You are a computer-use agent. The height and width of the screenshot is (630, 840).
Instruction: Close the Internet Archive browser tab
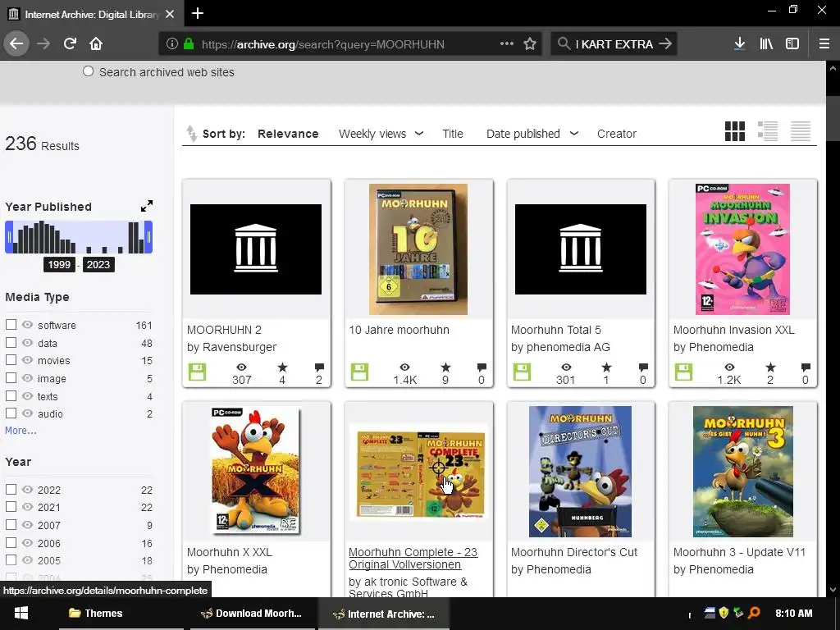[170, 14]
